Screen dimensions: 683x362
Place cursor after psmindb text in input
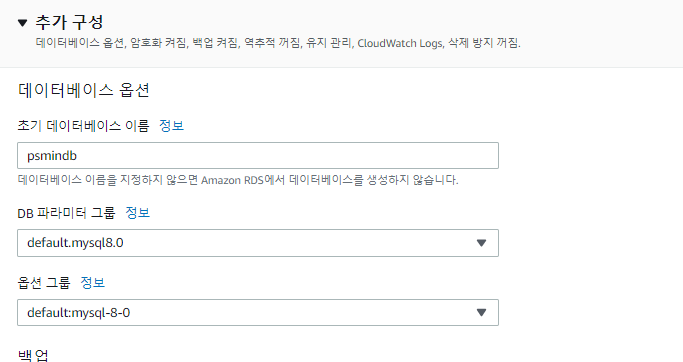coord(78,156)
